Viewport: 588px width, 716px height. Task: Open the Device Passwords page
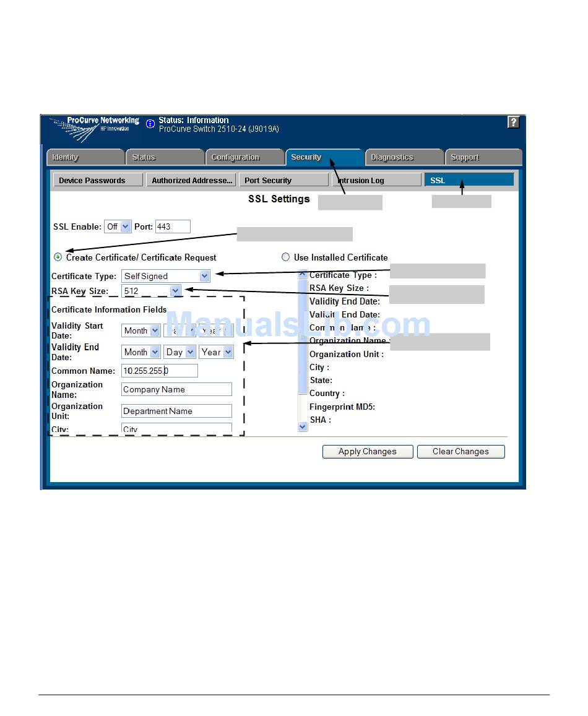pos(98,180)
